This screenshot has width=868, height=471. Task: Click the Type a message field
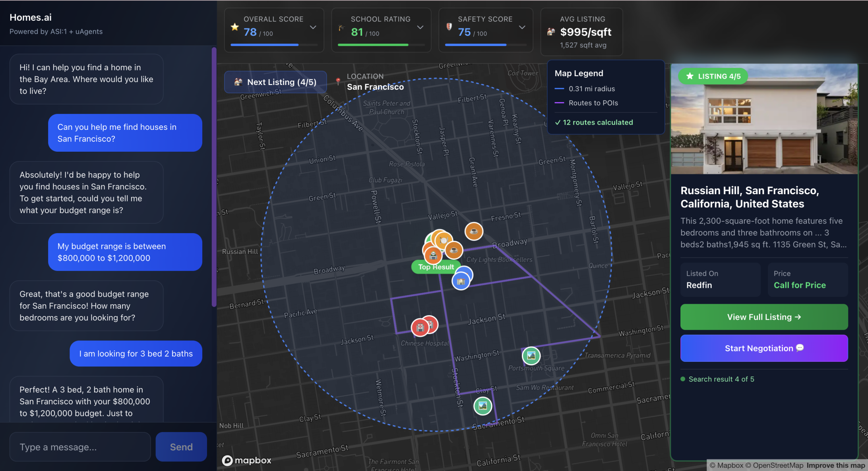[80, 447]
